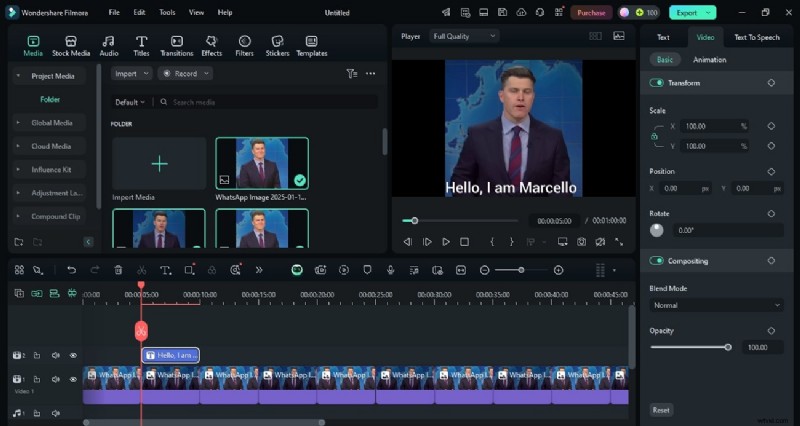The height and width of the screenshot is (426, 800).
Task: Delete selected clip with trash icon
Action: [118, 270]
